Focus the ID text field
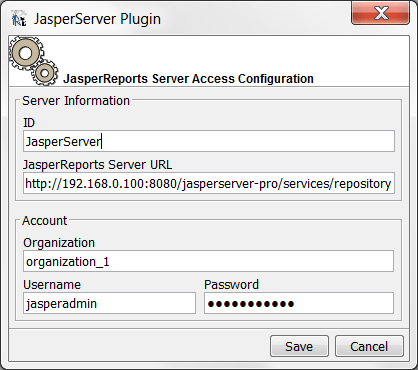The image size is (418, 370). click(209, 141)
